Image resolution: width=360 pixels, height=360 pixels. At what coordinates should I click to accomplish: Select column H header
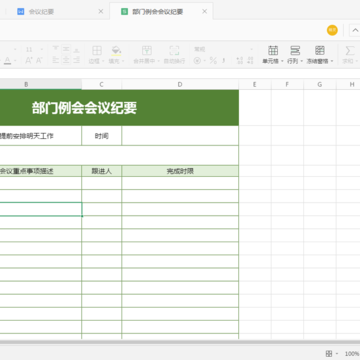point(348,85)
